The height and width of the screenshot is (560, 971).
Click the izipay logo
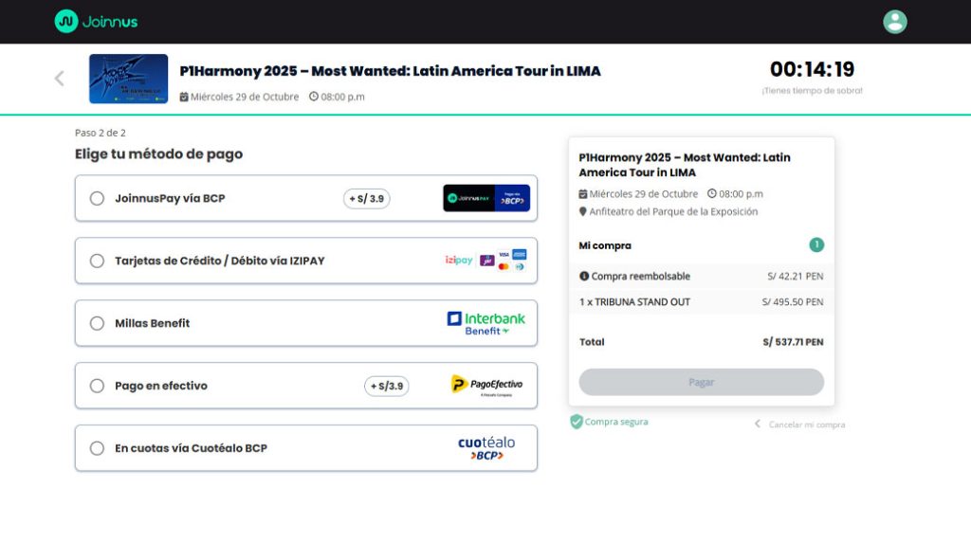click(x=459, y=260)
